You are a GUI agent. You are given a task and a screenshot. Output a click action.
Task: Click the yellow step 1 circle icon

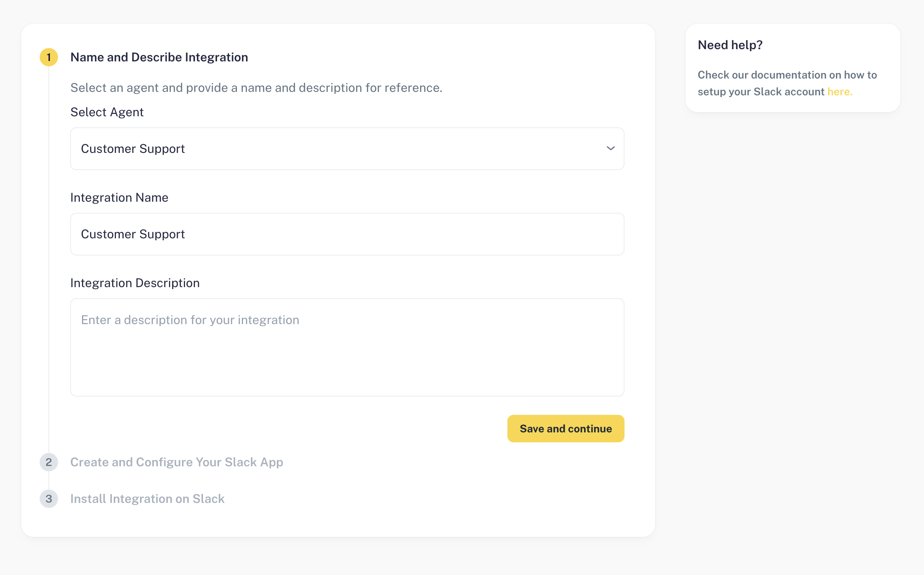tap(49, 57)
